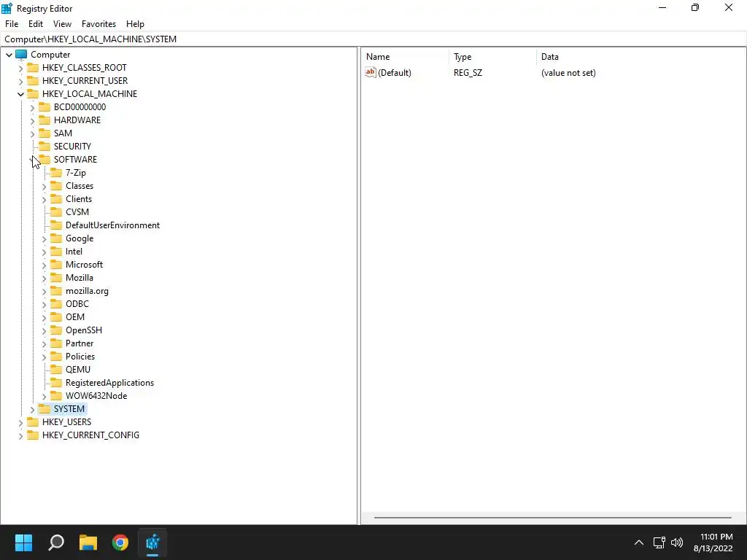
Task: Click the SOFTWARE folder icon
Action: [x=44, y=159]
